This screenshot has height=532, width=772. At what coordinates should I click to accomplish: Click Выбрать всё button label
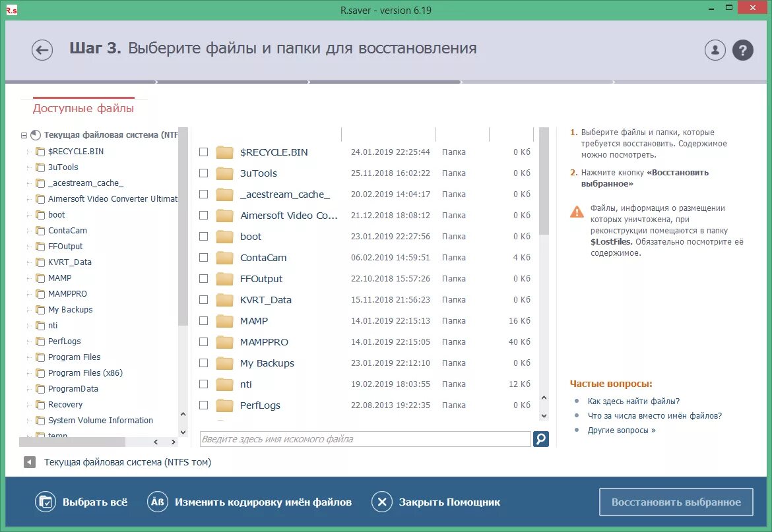pos(94,502)
